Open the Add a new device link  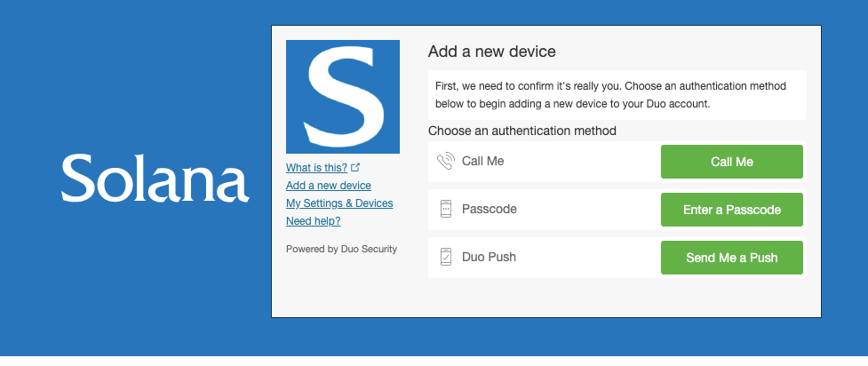pyautogui.click(x=328, y=186)
